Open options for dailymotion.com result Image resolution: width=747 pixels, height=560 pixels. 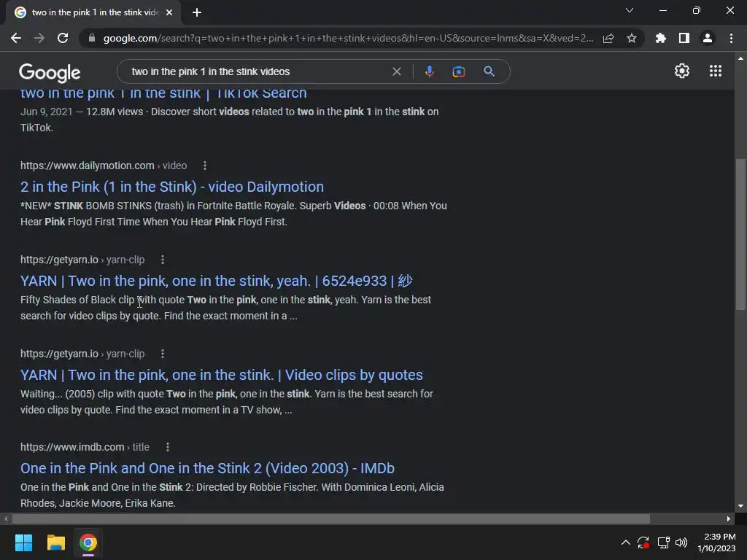[205, 166]
